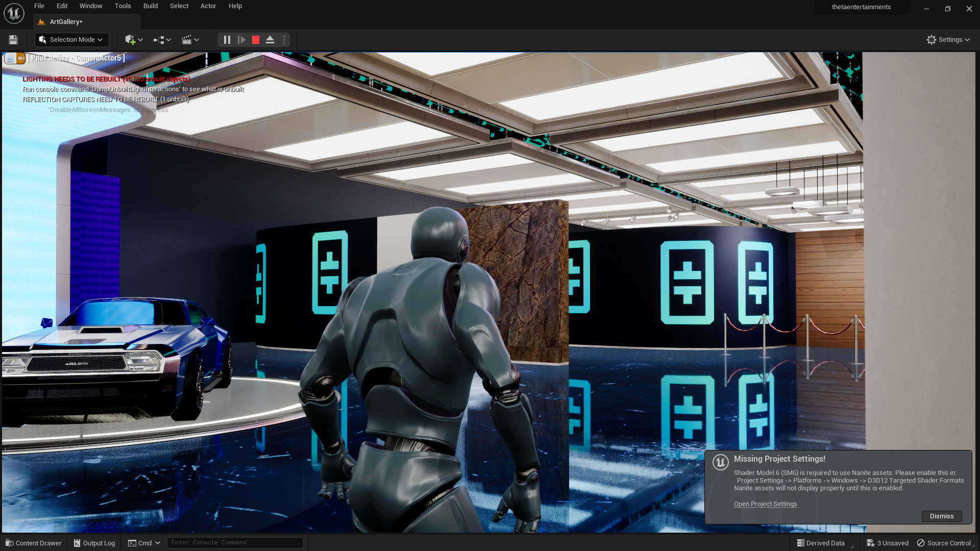Image resolution: width=980 pixels, height=551 pixels.
Task: Open the viewport Settings menu
Action: tap(948, 40)
